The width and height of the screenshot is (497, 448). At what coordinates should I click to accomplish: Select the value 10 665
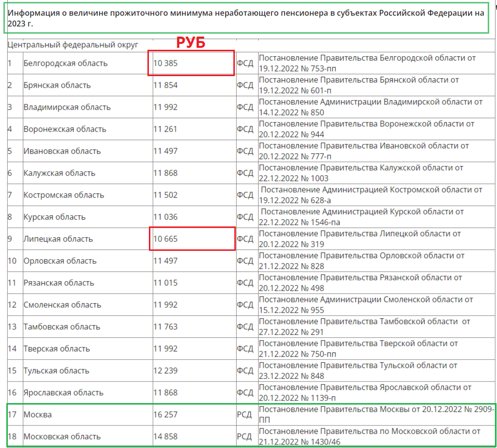166,239
